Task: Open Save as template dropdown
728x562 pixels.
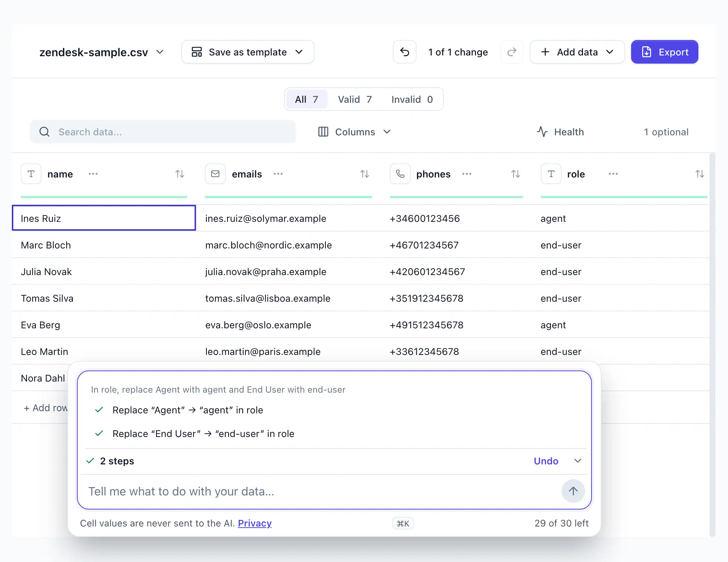Action: (x=247, y=52)
